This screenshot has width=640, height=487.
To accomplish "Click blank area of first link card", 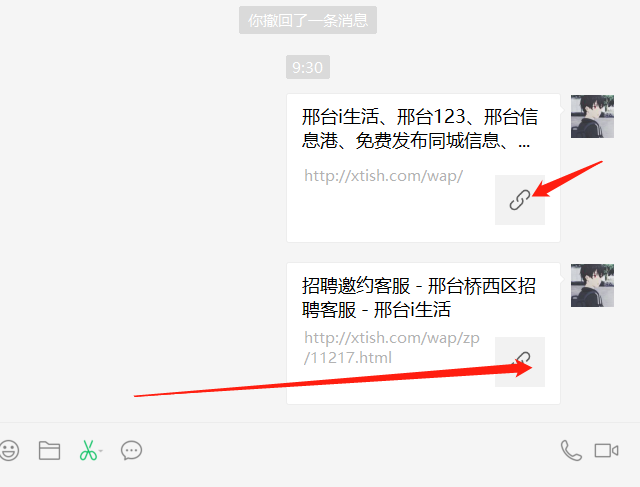I will pos(388,212).
